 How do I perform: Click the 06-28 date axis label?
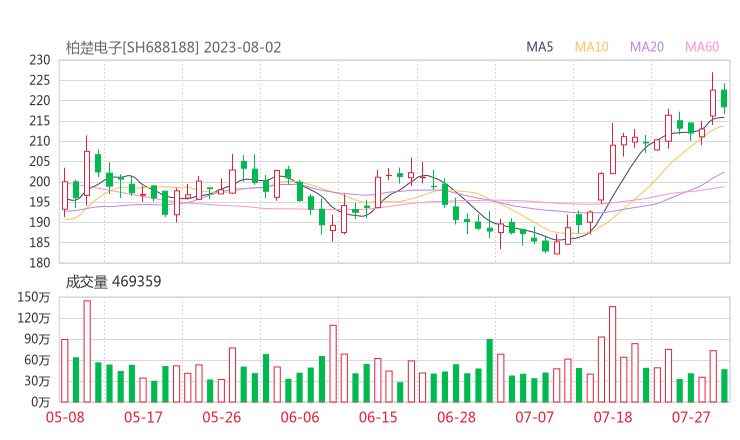[456, 417]
